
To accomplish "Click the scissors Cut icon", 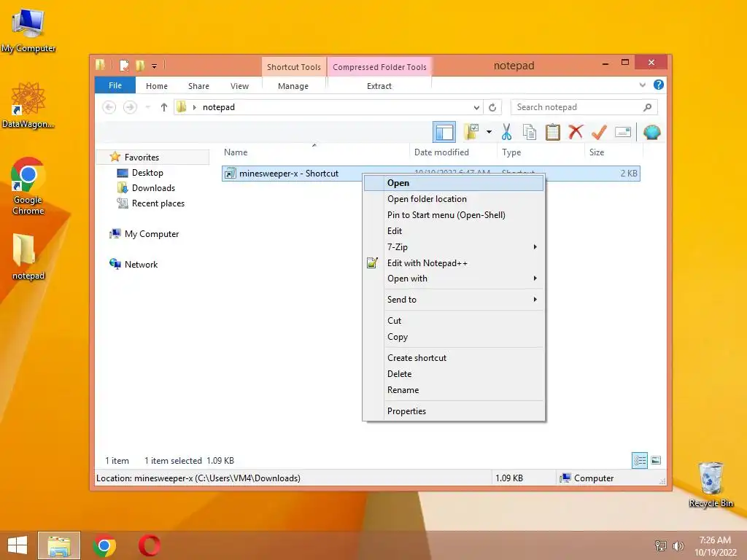I will click(x=506, y=132).
